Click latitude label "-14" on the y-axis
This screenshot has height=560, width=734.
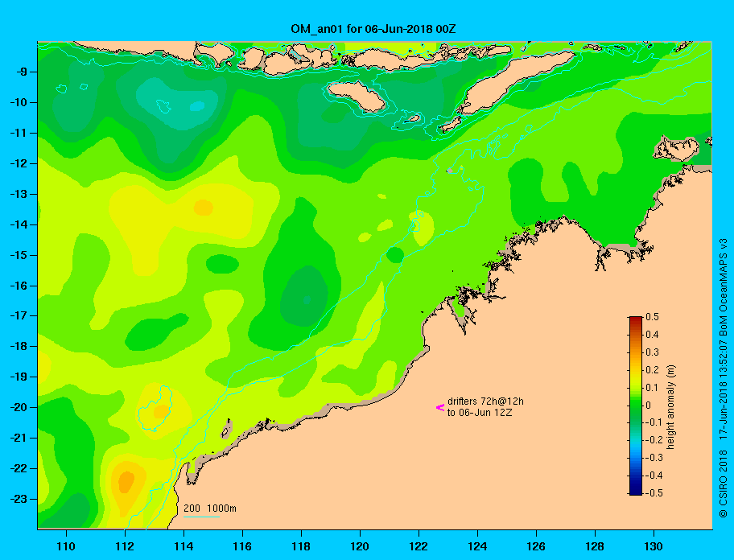pyautogui.click(x=19, y=224)
